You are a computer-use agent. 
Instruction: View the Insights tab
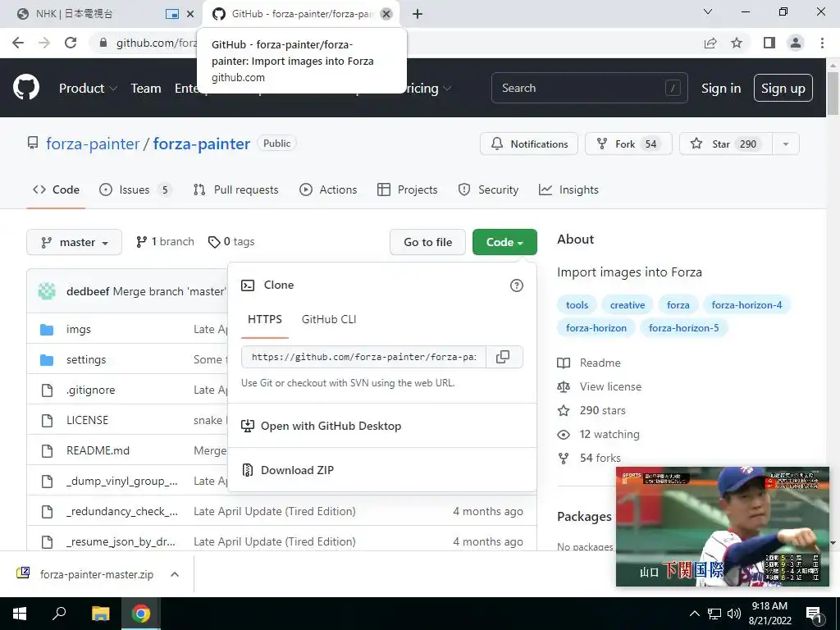[x=568, y=189]
